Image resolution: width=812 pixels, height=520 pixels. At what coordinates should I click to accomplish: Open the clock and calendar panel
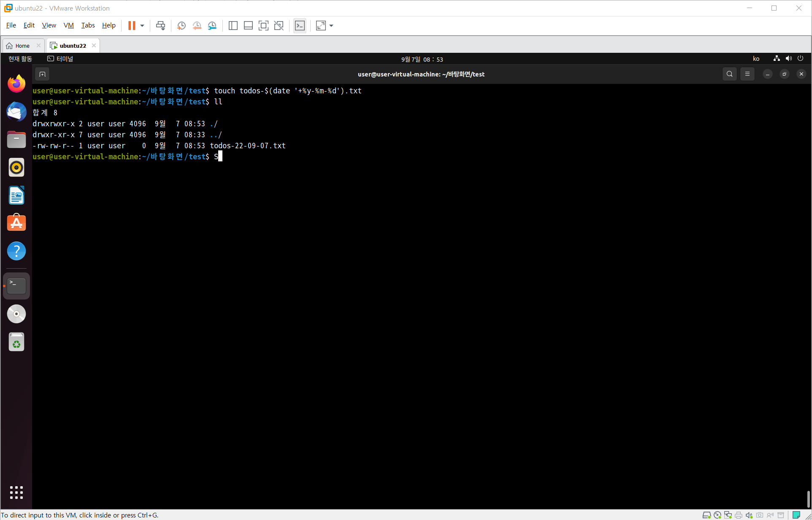point(422,59)
